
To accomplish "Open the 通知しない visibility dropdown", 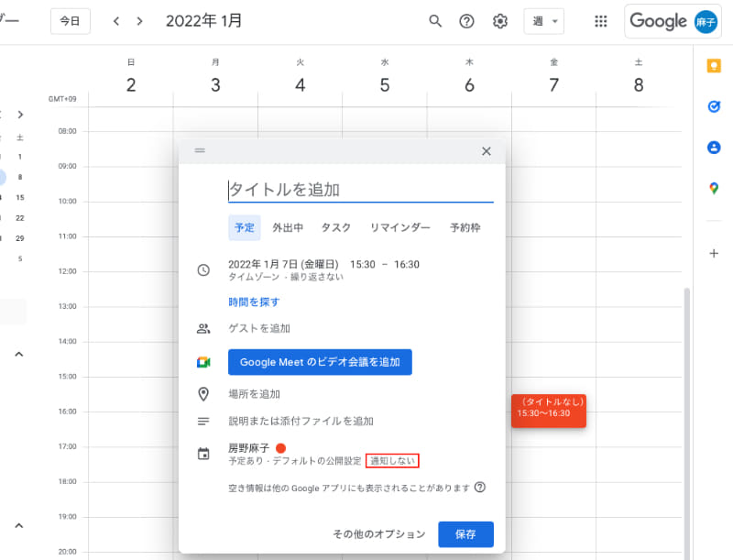I will pos(395,461).
